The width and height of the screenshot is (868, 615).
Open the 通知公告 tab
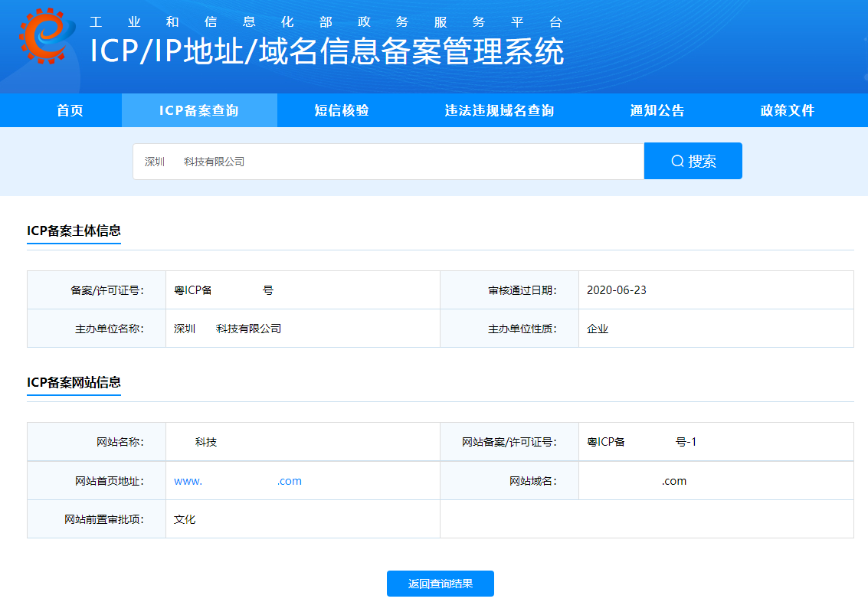[657, 110]
